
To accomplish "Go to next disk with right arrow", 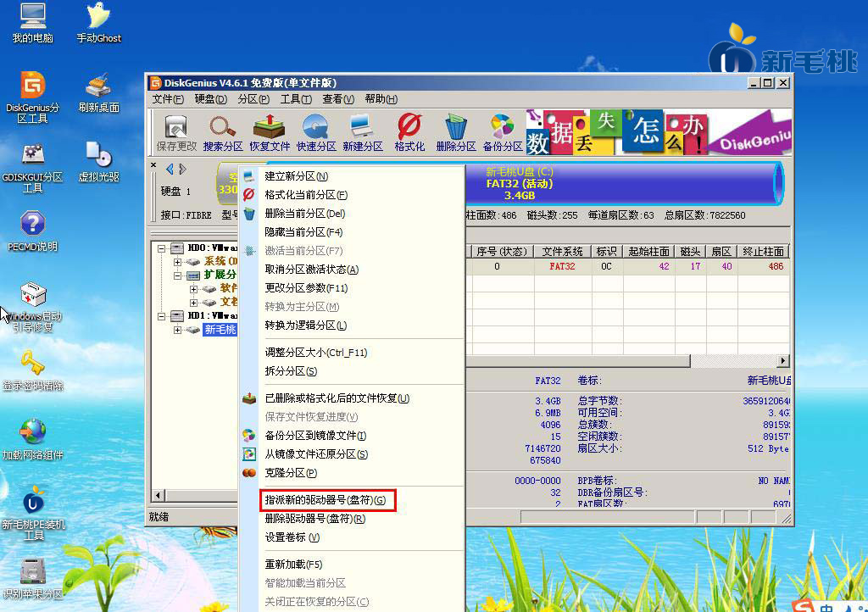I will point(183,170).
